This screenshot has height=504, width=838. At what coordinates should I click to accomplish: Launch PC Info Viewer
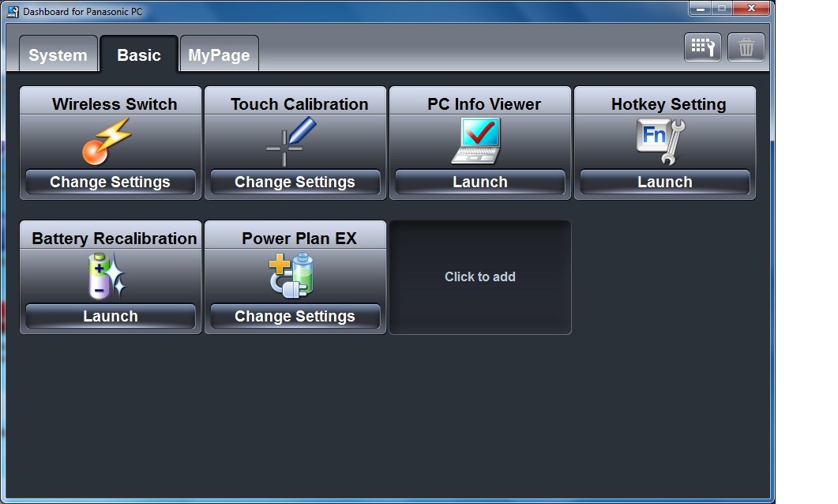click(480, 182)
